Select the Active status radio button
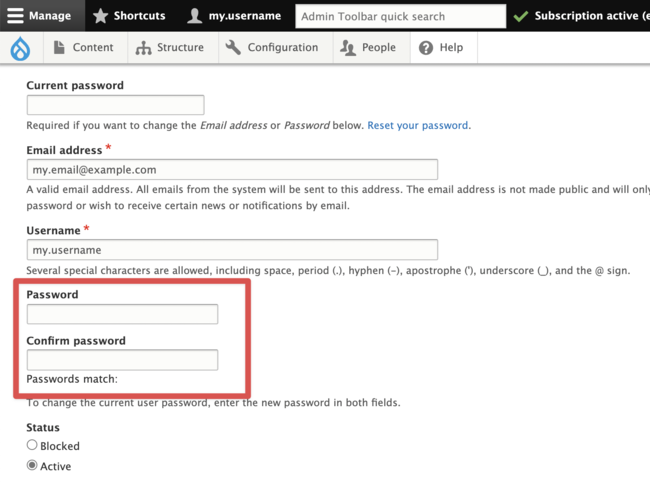The height and width of the screenshot is (484, 650). (x=32, y=465)
